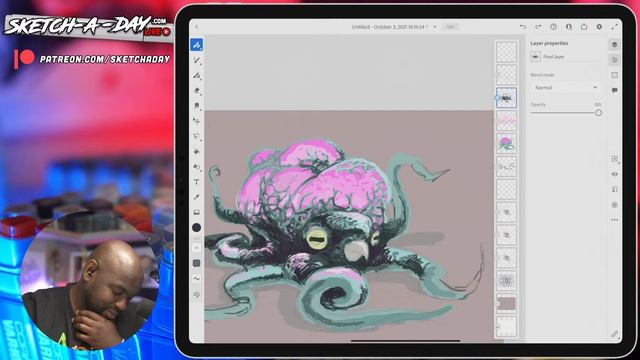Image resolution: width=640 pixels, height=360 pixels.
Task: Open the Comments panel icon
Action: click(x=615, y=90)
